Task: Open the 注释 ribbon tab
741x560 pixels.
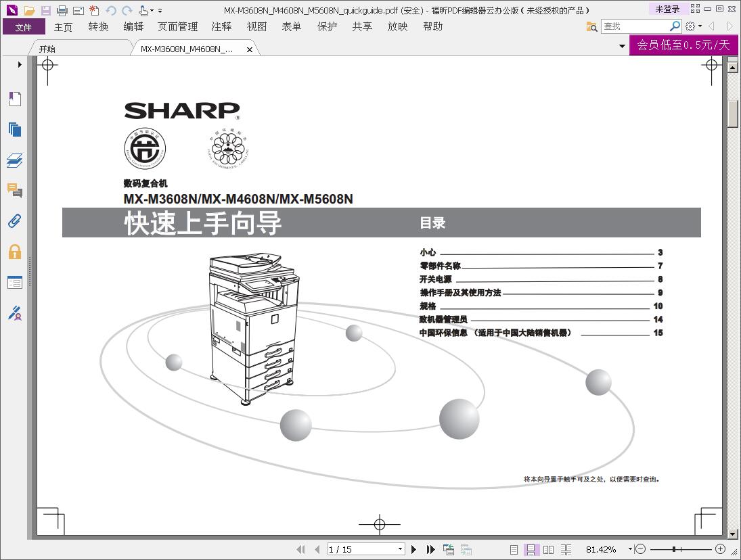Action: (222, 27)
